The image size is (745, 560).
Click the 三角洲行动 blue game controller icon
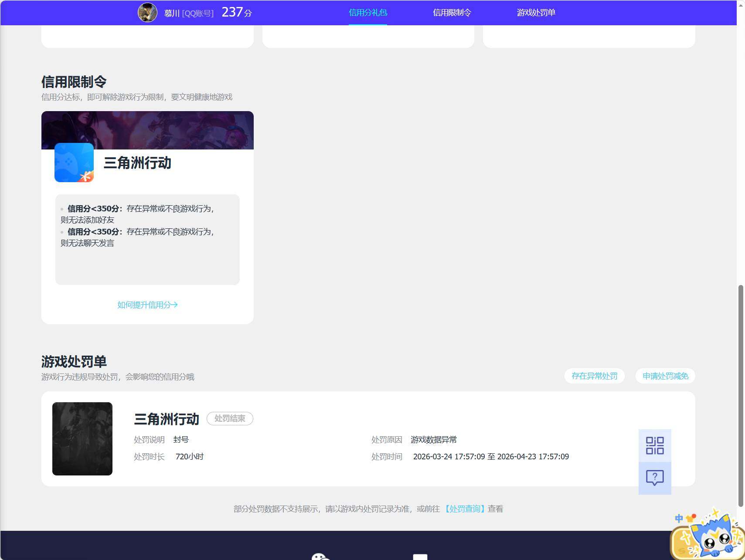tap(74, 163)
